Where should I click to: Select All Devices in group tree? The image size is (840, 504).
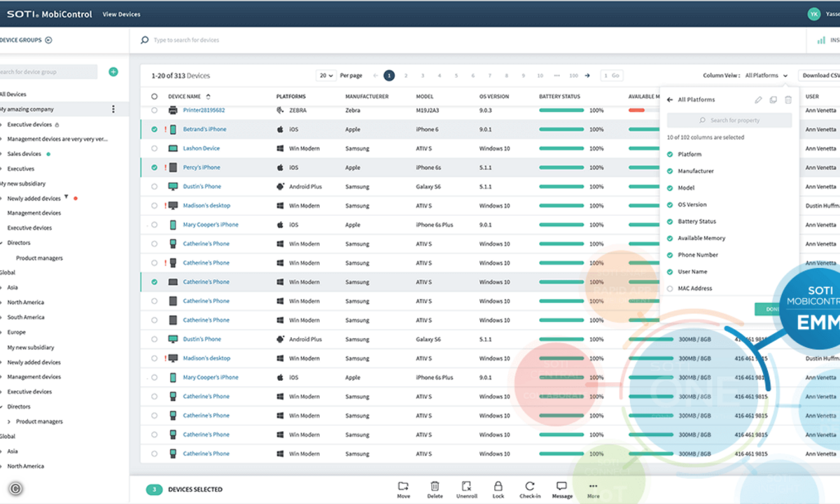click(x=13, y=94)
